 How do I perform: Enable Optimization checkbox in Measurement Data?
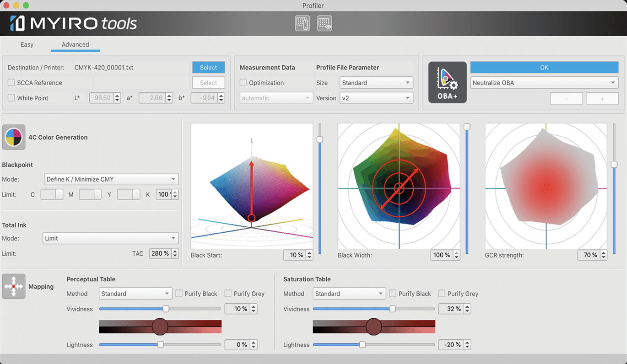tap(243, 83)
